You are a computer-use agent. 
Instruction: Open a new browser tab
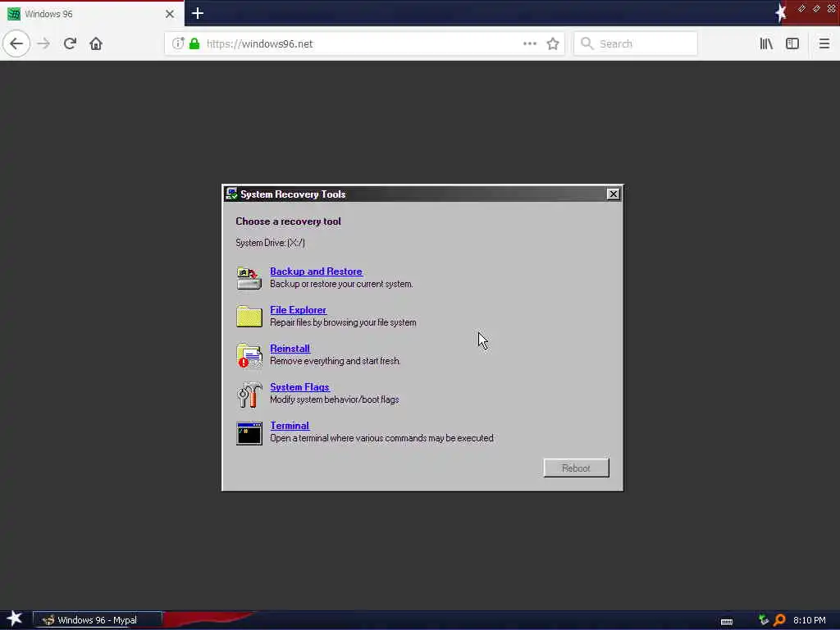[x=198, y=13]
